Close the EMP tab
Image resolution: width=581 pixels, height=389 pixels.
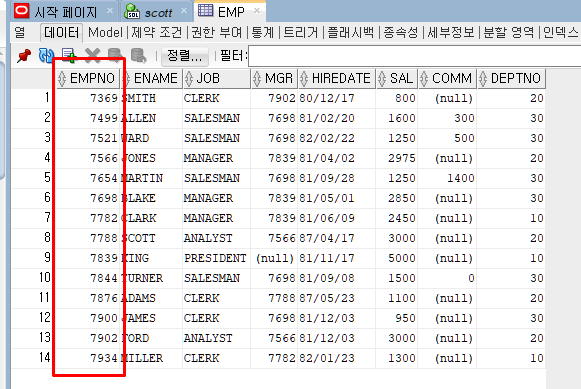[x=257, y=11]
